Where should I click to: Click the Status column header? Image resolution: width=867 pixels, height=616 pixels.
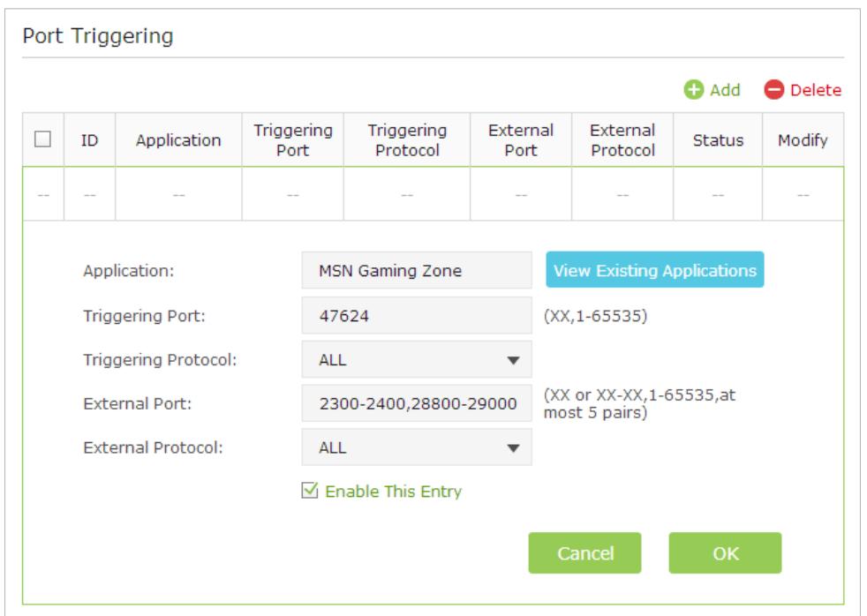[x=718, y=140]
